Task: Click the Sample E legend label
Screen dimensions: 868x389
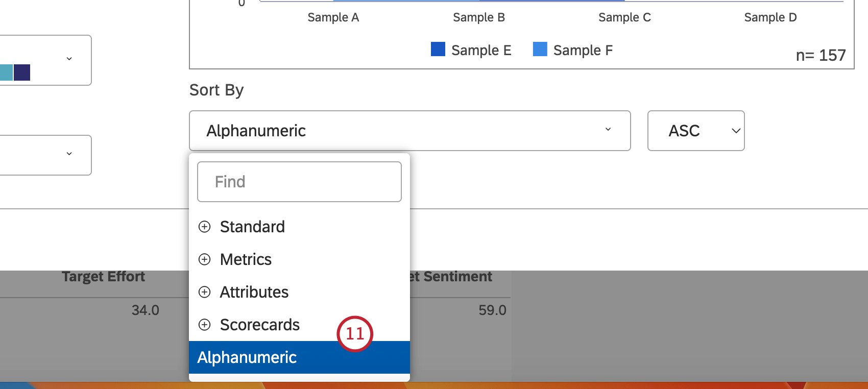Action: (481, 50)
